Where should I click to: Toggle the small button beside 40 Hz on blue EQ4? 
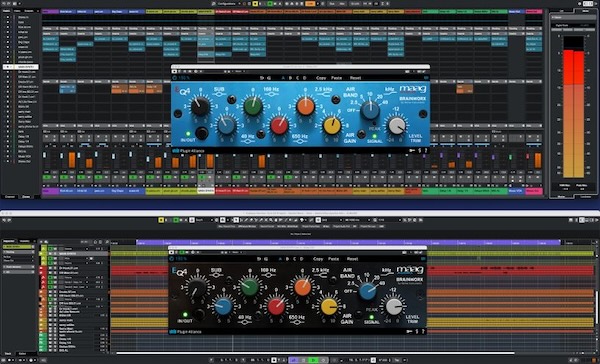(261, 134)
